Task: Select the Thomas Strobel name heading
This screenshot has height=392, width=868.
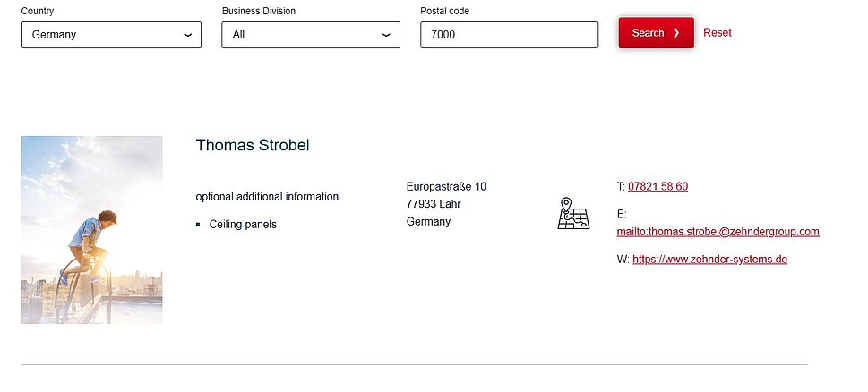Action: tap(253, 145)
